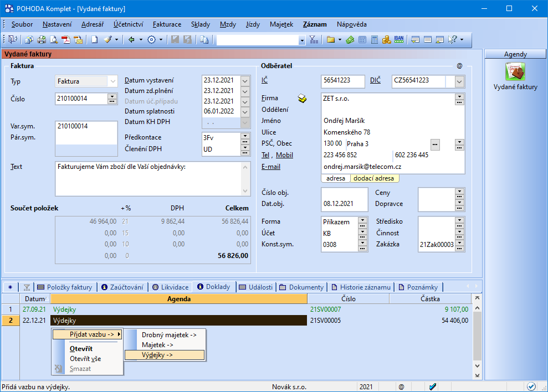The height and width of the screenshot is (392, 548).
Task: Click the Číslo column header
Action: tap(349, 299)
